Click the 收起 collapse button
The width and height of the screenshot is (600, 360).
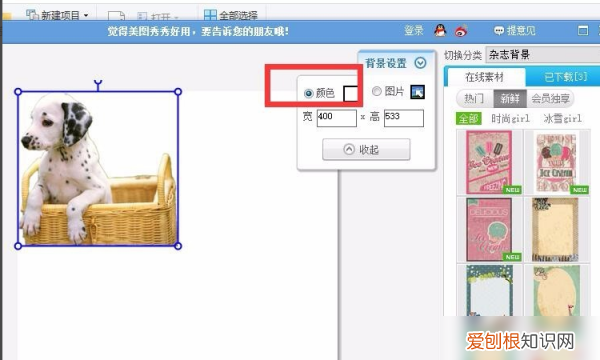pos(366,149)
